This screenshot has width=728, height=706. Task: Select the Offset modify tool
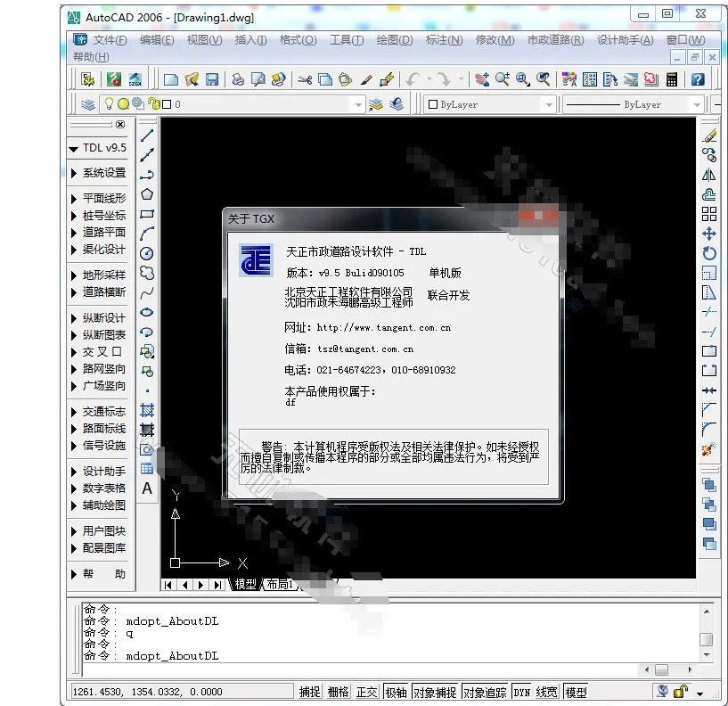click(709, 194)
